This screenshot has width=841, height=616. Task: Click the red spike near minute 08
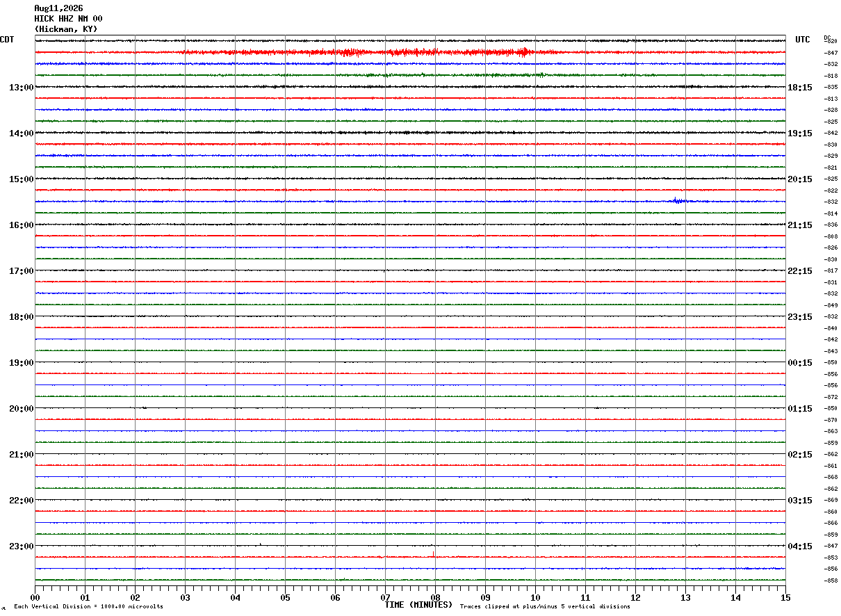pos(434,554)
